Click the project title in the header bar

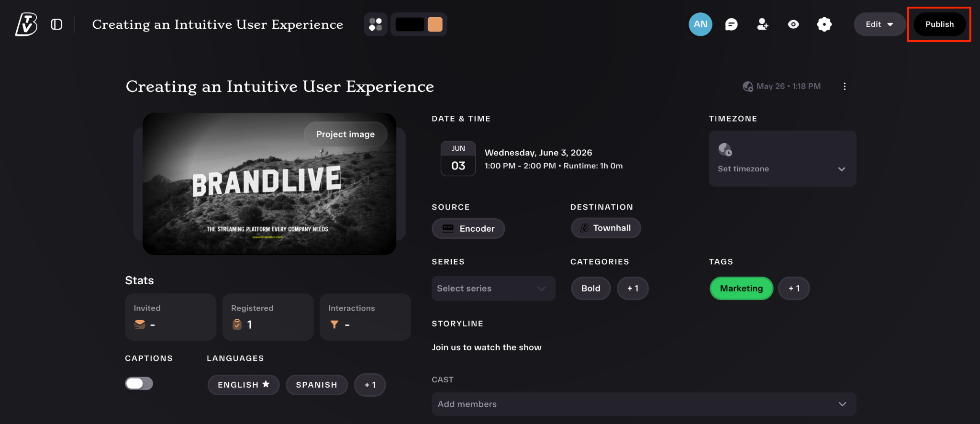pos(218,24)
